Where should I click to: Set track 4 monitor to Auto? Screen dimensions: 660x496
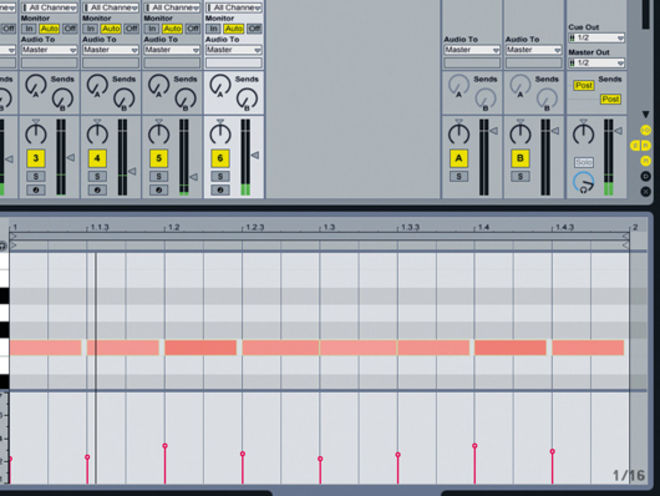pyautogui.click(x=111, y=29)
